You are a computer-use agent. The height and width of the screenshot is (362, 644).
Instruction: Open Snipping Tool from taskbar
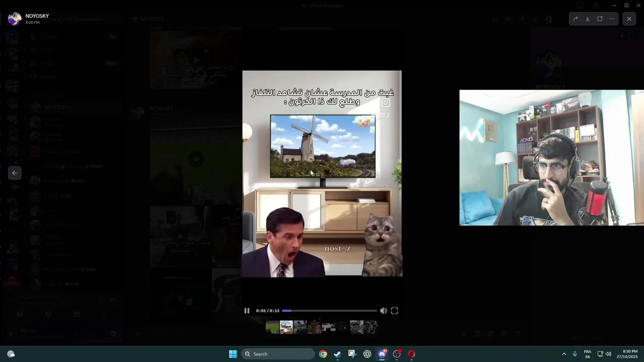point(352,354)
